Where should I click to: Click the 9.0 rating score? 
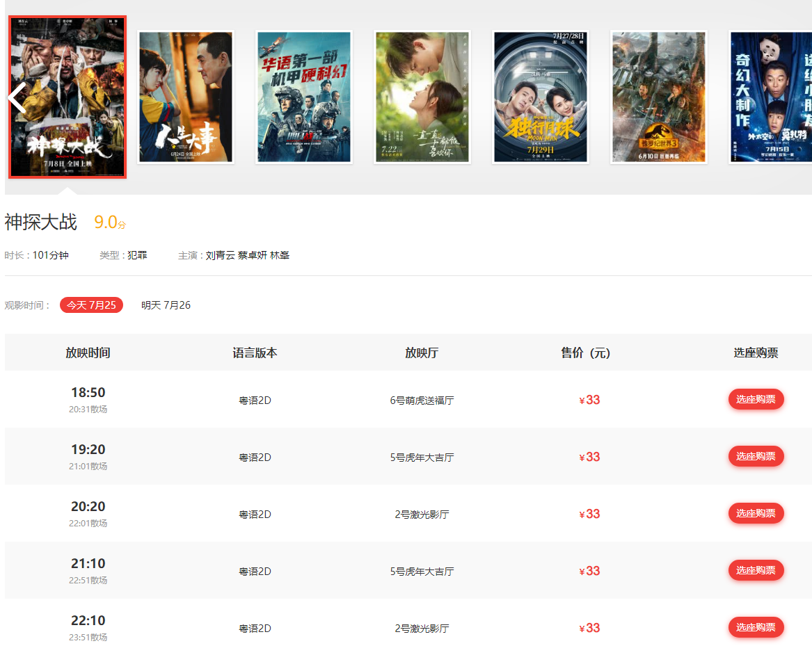[106, 223]
